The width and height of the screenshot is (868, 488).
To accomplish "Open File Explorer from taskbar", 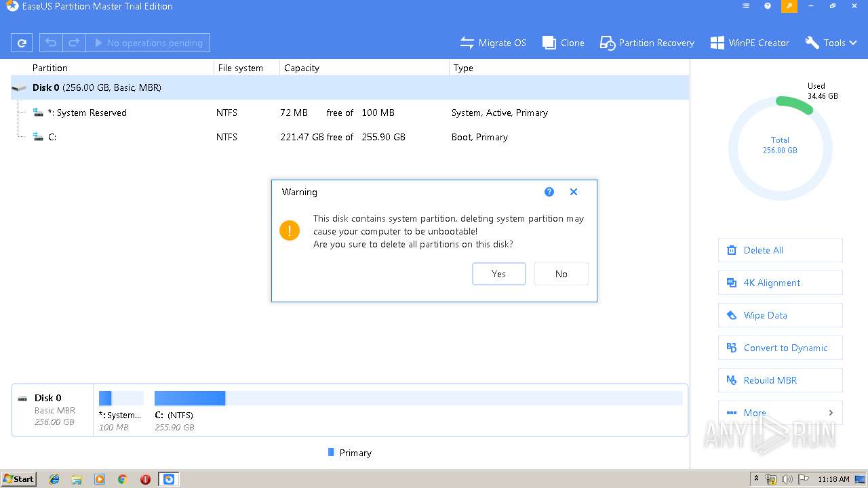I will tap(77, 479).
